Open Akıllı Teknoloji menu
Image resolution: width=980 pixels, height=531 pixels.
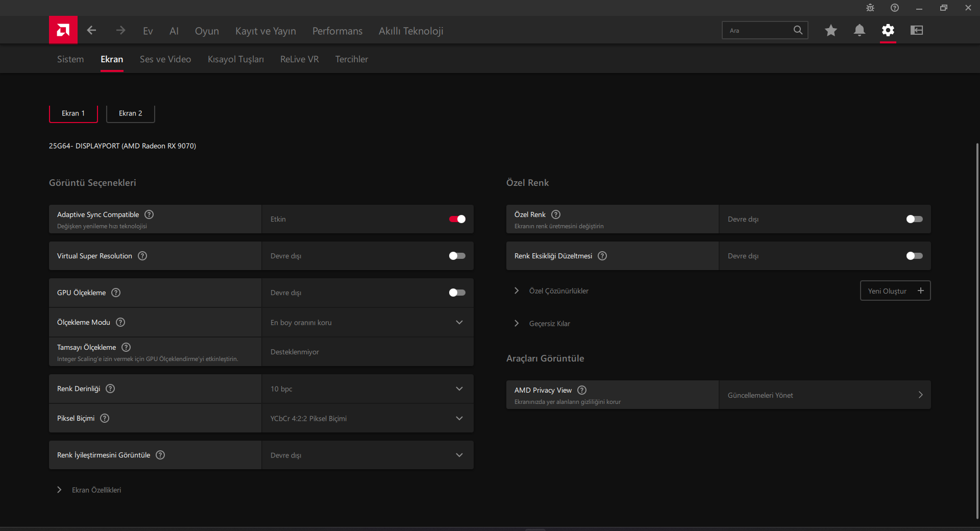coord(411,31)
